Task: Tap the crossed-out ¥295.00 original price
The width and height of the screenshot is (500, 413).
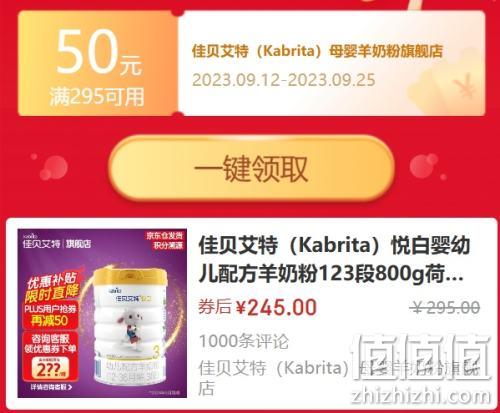Action: click(x=446, y=307)
